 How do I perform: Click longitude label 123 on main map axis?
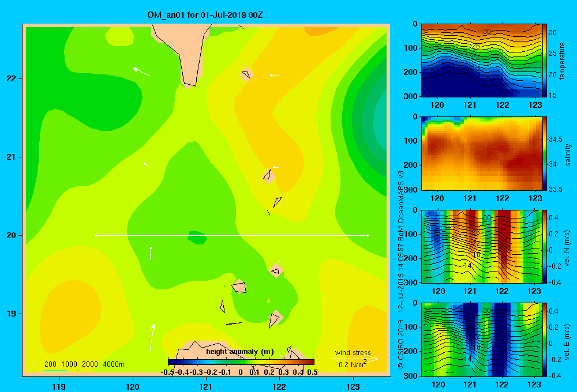point(353,386)
